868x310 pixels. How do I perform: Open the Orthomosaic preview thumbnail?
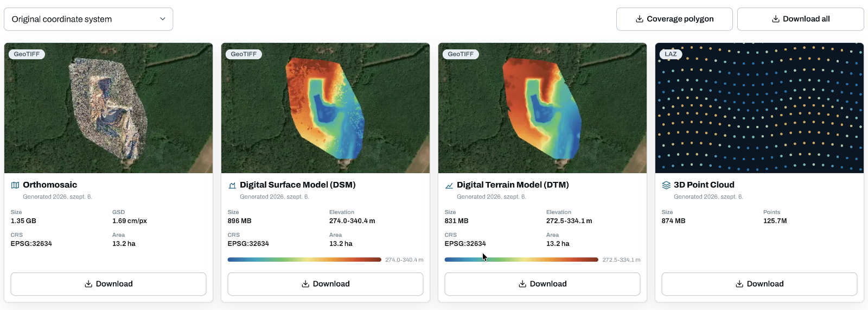point(108,108)
